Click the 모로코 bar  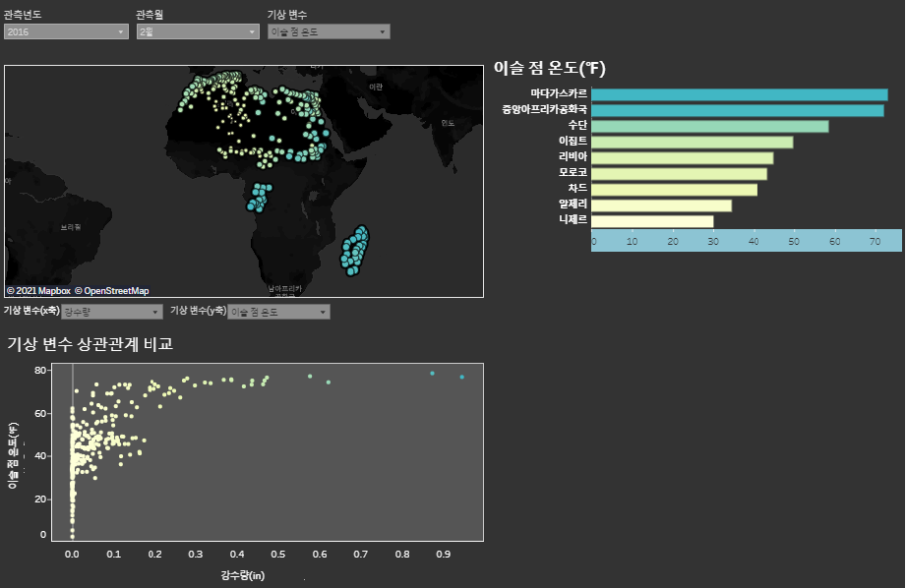(x=680, y=174)
